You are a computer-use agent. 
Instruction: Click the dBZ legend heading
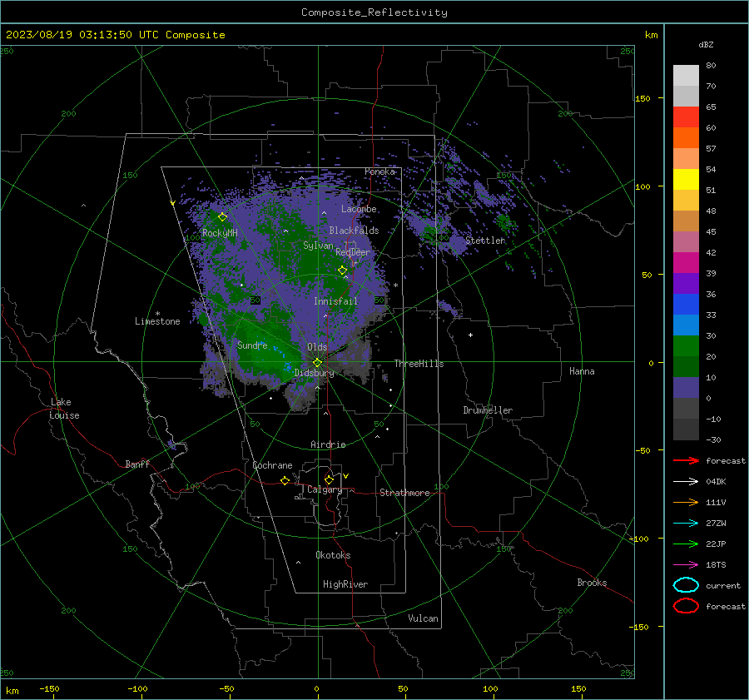point(706,44)
